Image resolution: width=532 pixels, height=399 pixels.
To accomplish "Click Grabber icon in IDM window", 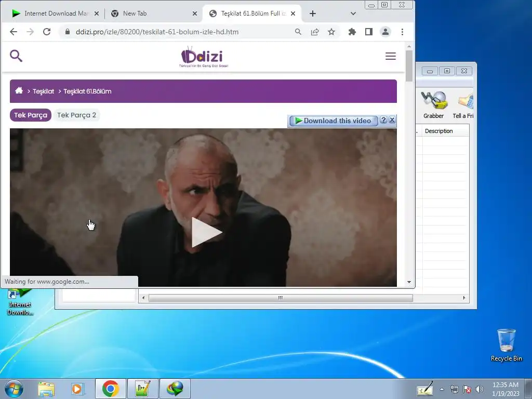I will (434, 105).
